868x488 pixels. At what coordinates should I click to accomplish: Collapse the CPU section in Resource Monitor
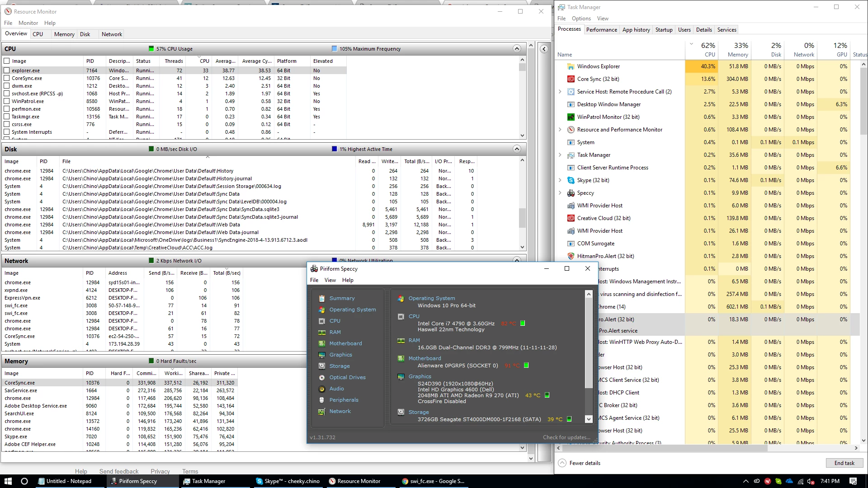tap(517, 49)
